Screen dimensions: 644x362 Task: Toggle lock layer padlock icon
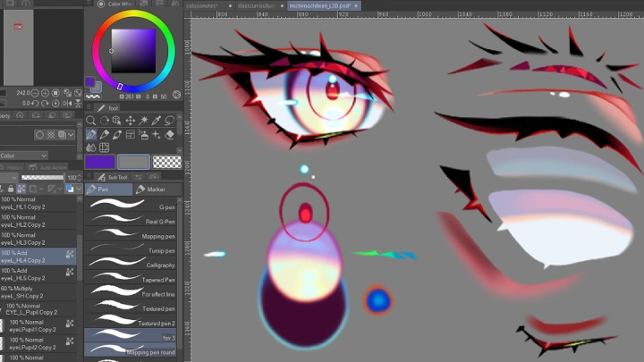click(x=11, y=189)
